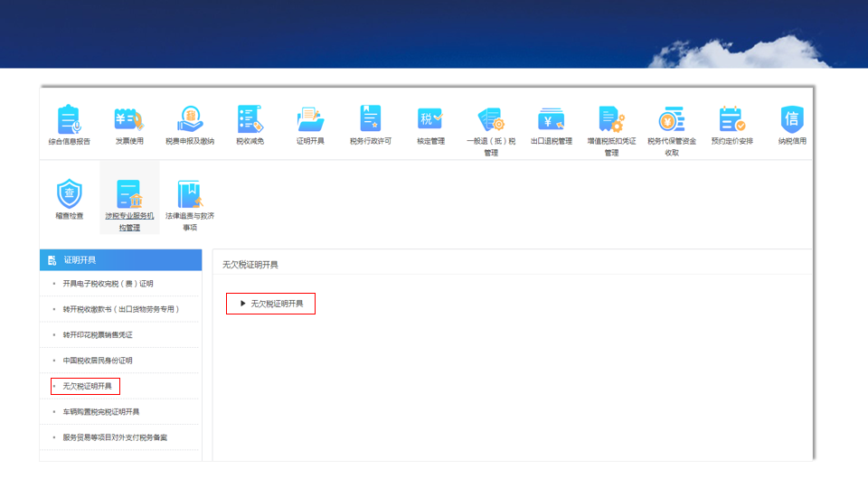868x488 pixels.
Task: Open the 法律追责与救济事项 icon
Action: [x=190, y=193]
